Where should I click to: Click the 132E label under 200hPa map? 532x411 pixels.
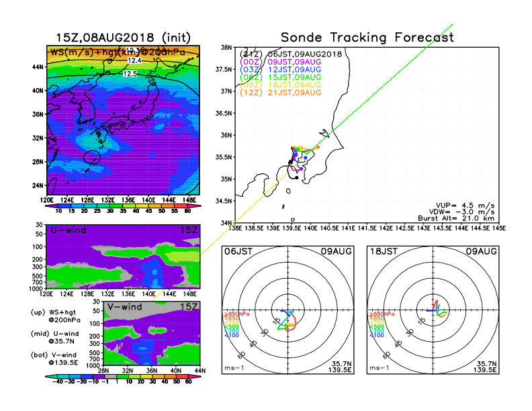(108, 200)
